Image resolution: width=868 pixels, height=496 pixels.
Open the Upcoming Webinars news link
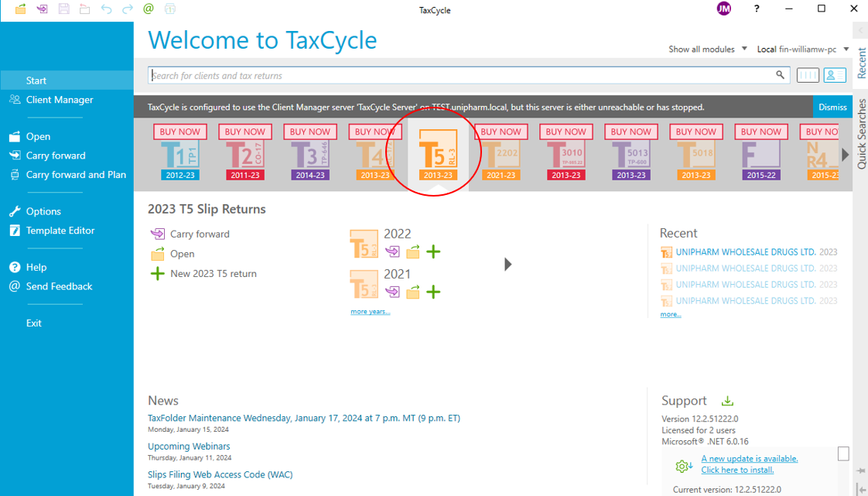(x=189, y=446)
